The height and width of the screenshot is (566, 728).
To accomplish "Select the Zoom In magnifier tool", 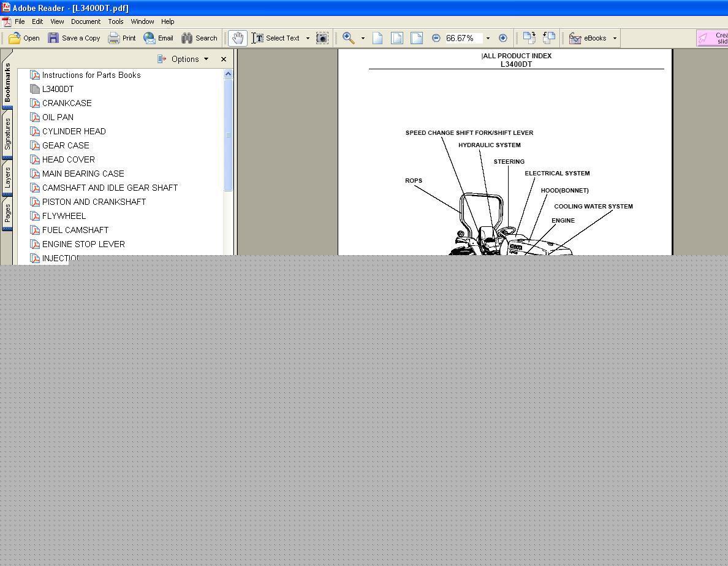I will [349, 38].
